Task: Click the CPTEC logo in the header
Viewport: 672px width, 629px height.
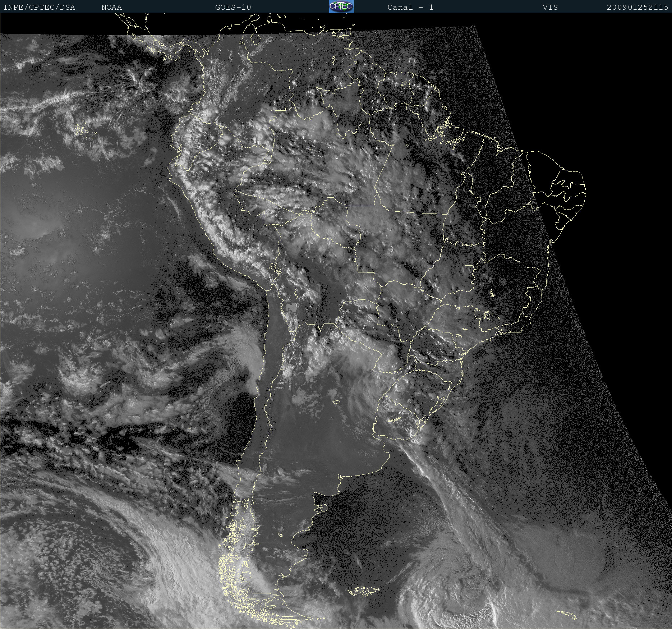Action: 341,6
